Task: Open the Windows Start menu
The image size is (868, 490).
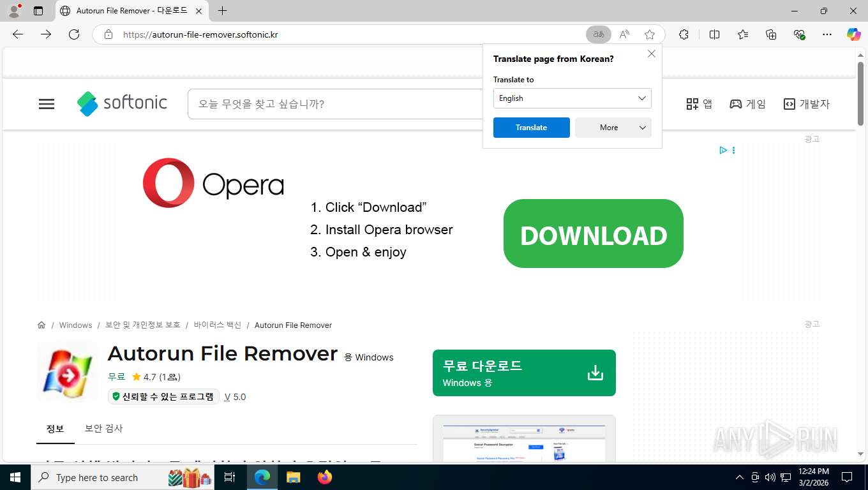Action: pos(15,477)
